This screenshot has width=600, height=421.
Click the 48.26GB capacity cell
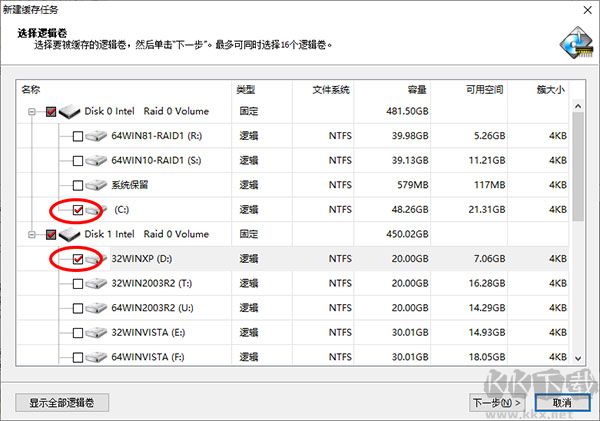coord(410,210)
